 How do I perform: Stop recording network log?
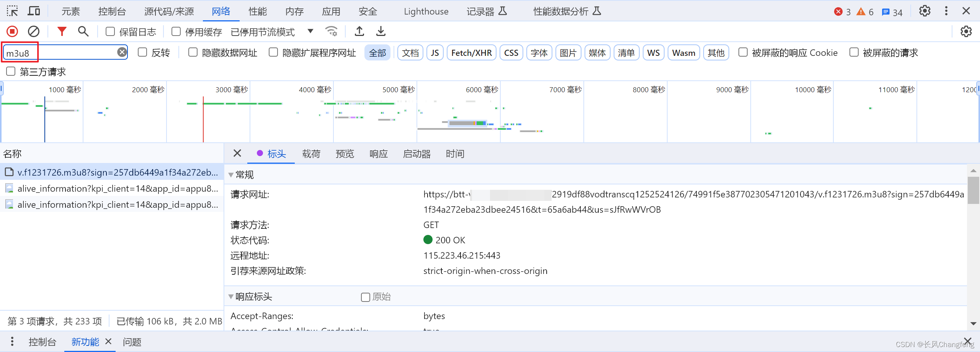[12, 31]
